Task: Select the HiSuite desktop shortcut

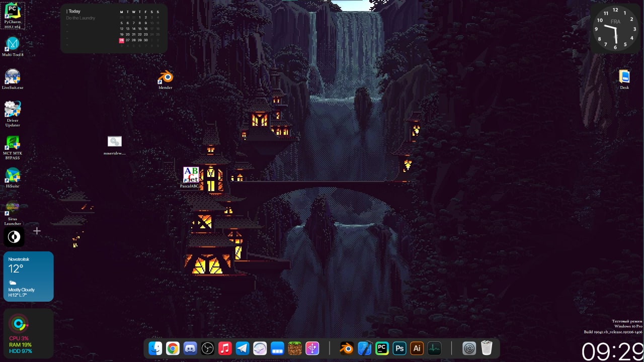Action: click(13, 178)
